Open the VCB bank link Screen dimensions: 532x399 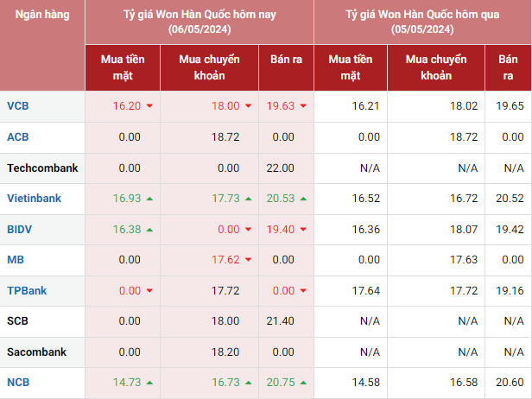click(x=17, y=106)
